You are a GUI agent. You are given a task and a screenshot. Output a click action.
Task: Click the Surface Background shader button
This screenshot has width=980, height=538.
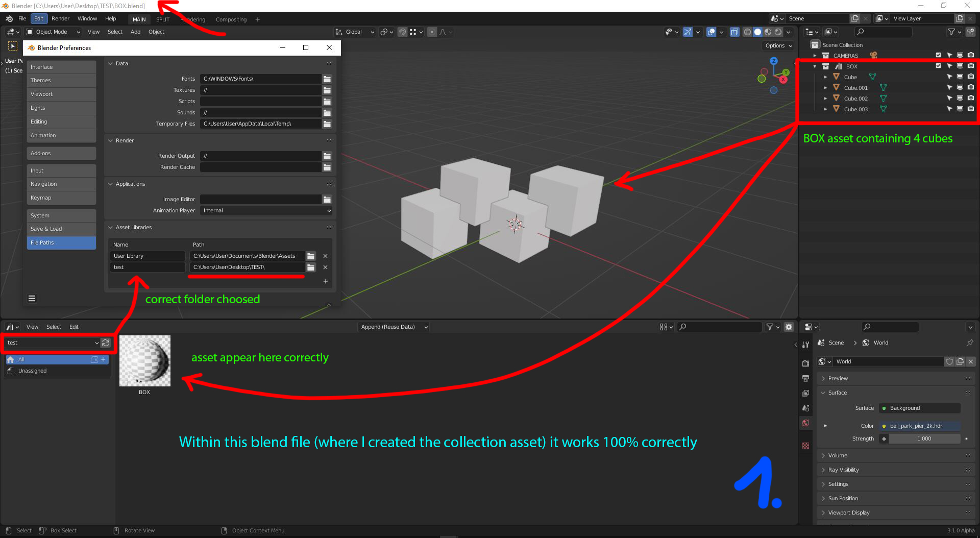pyautogui.click(x=920, y=408)
